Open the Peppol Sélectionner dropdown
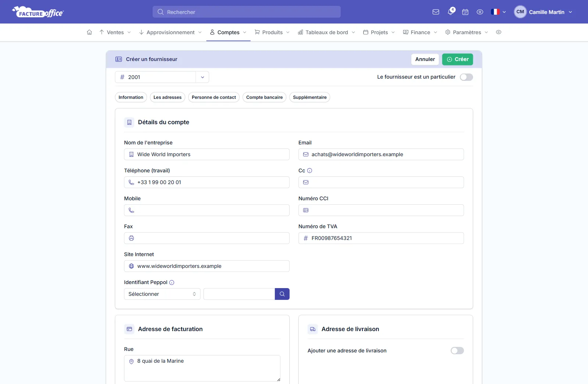Image resolution: width=588 pixels, height=384 pixels. (162, 294)
